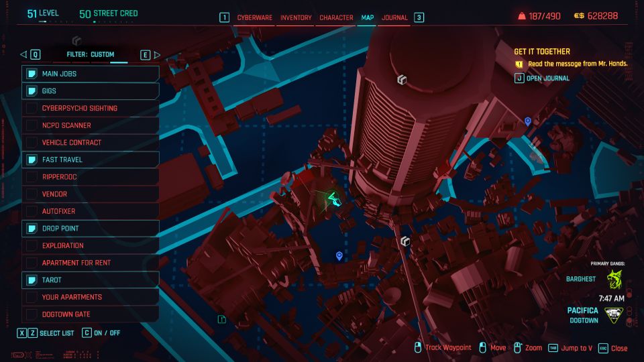Click the Q key filter hint

36,54
